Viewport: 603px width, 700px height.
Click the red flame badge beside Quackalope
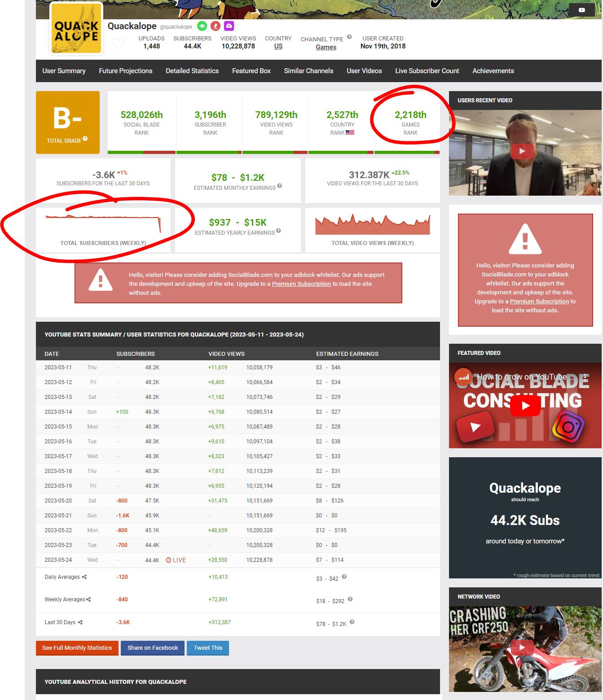point(216,26)
